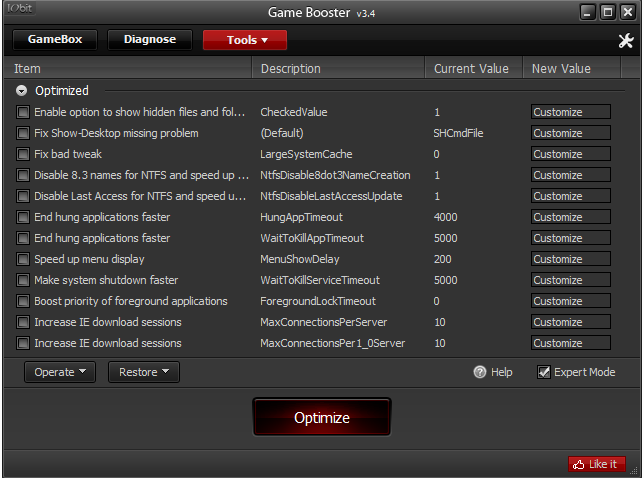Check Increase IE download sessions MaxConnectionsPer1_0Server
The image size is (644, 478).
(23, 343)
